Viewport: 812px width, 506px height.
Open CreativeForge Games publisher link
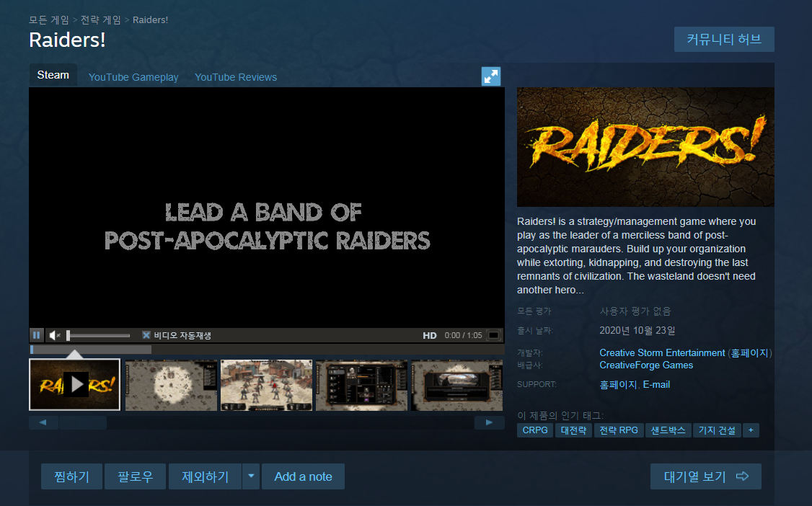click(646, 365)
